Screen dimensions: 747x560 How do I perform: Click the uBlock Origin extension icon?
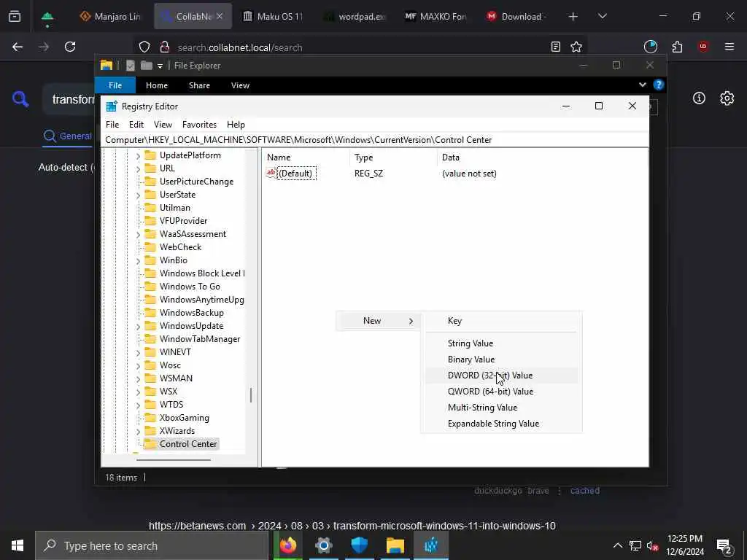[703, 47]
